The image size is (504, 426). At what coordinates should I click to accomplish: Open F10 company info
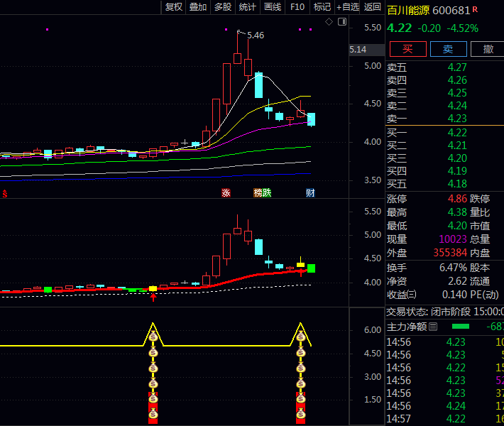pyautogui.click(x=297, y=7)
